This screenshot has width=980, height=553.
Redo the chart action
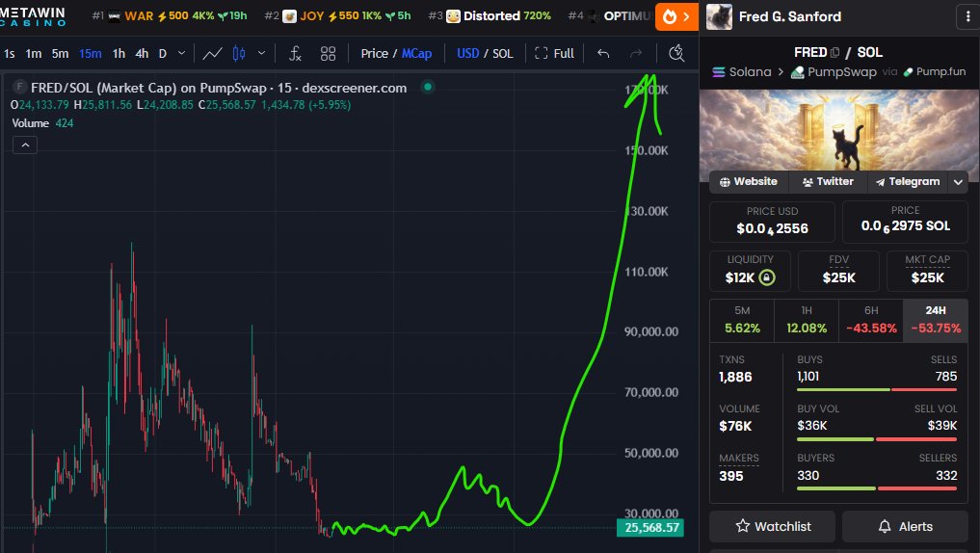[636, 54]
